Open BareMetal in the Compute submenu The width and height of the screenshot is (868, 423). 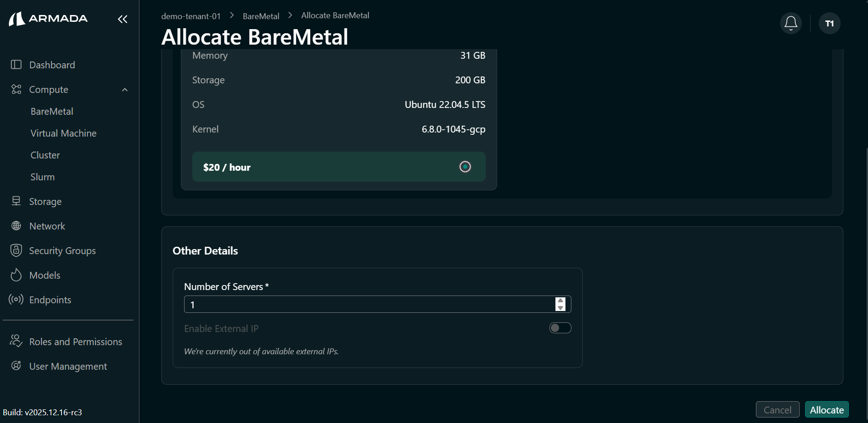point(52,112)
